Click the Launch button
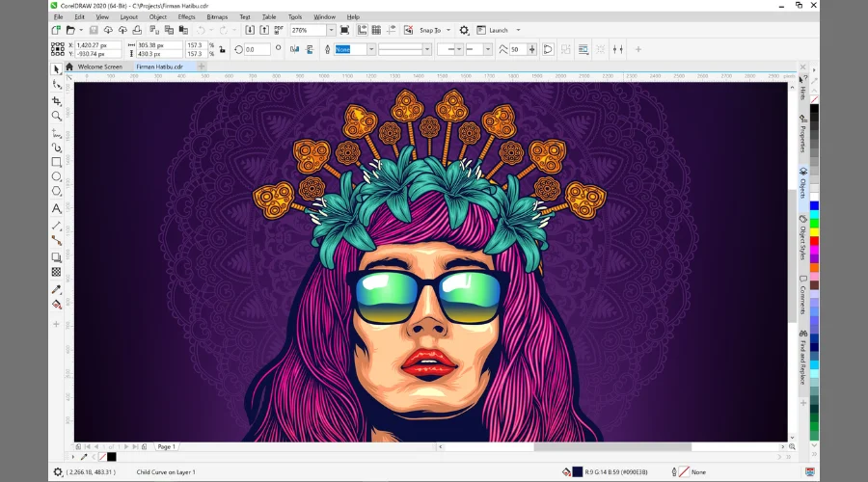This screenshot has width=868, height=482. pyautogui.click(x=493, y=30)
